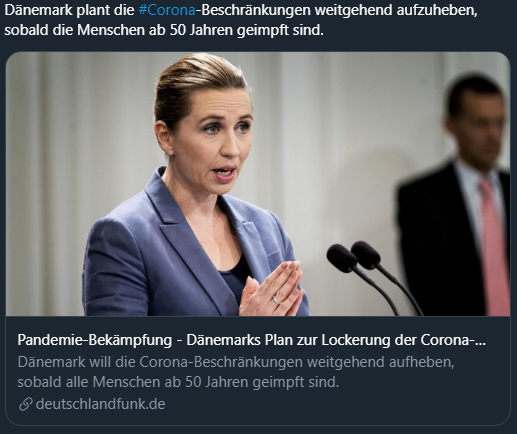Click the chain link icon beside deutschlandfunk.de

pos(25,404)
